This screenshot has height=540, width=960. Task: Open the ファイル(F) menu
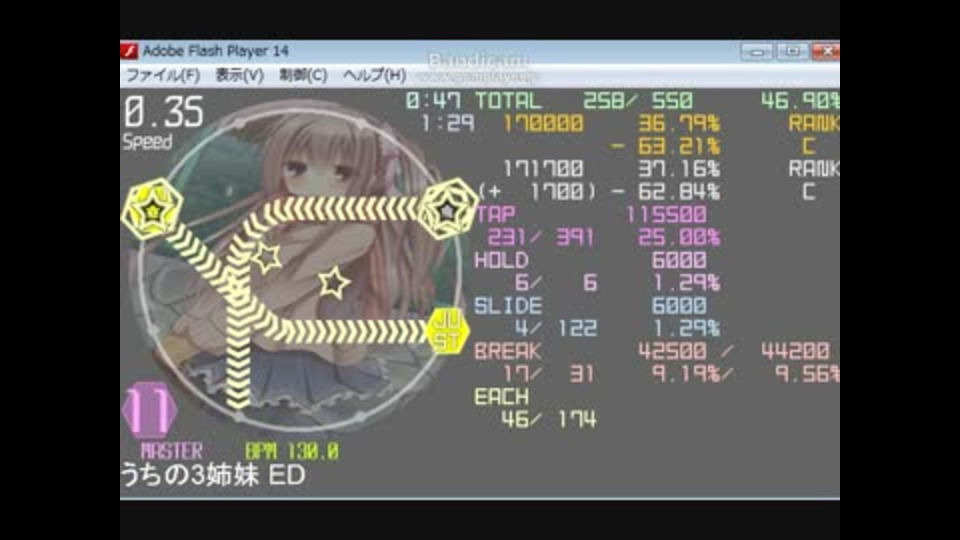[163, 75]
